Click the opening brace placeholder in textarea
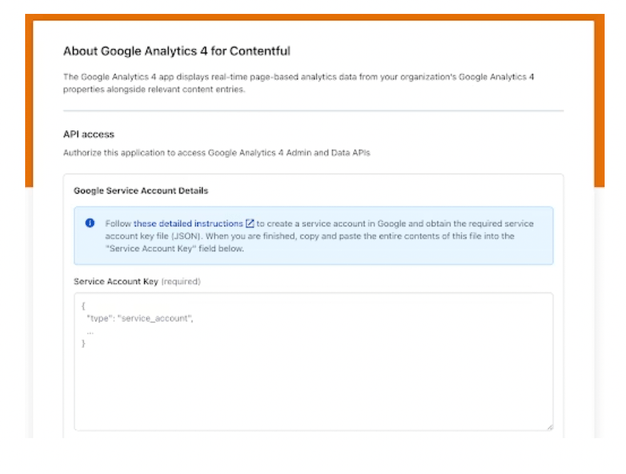Image resolution: width=626 pixels, height=474 pixels. tap(84, 305)
